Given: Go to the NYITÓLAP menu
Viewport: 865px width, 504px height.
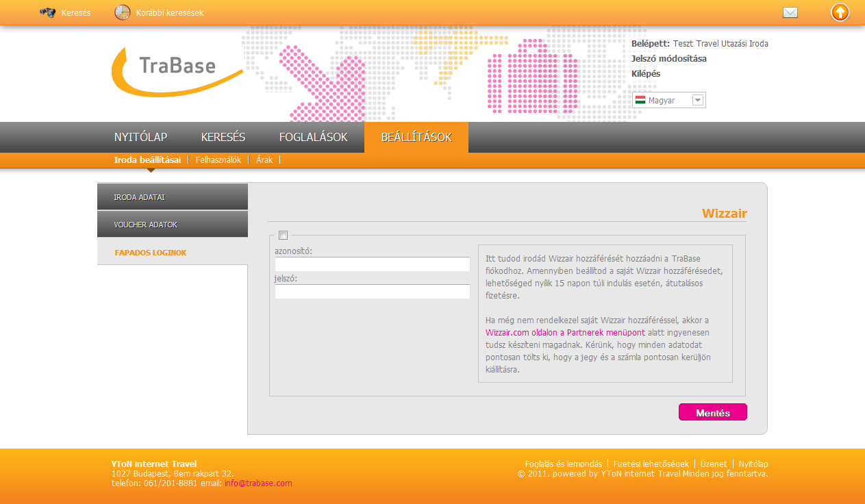Looking at the screenshot, I should 141,137.
